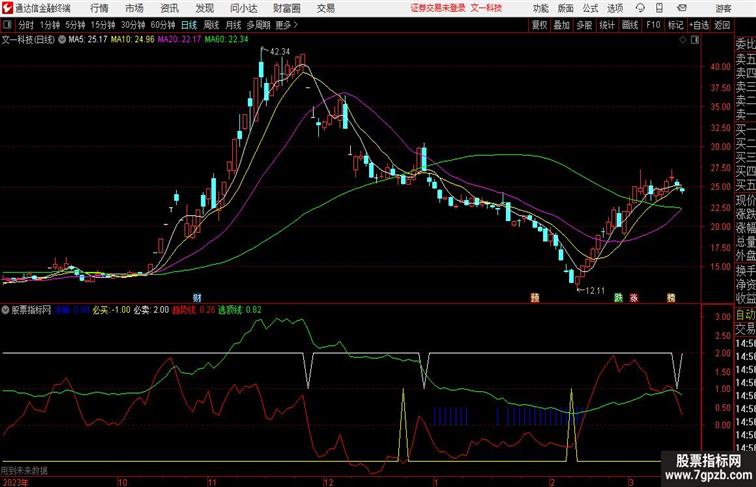Image resolution: width=756 pixels, height=487 pixels.
Task: Switch to the 分时 chart period
Action: [x=26, y=25]
